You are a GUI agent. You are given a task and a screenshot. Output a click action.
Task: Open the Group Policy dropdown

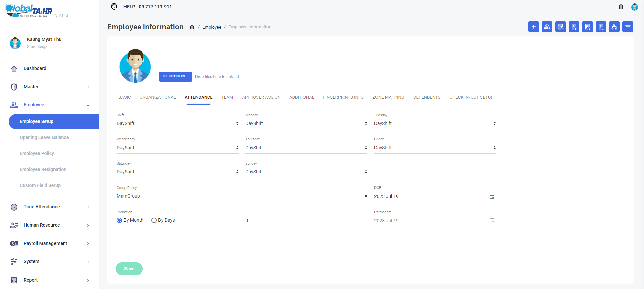(x=242, y=196)
